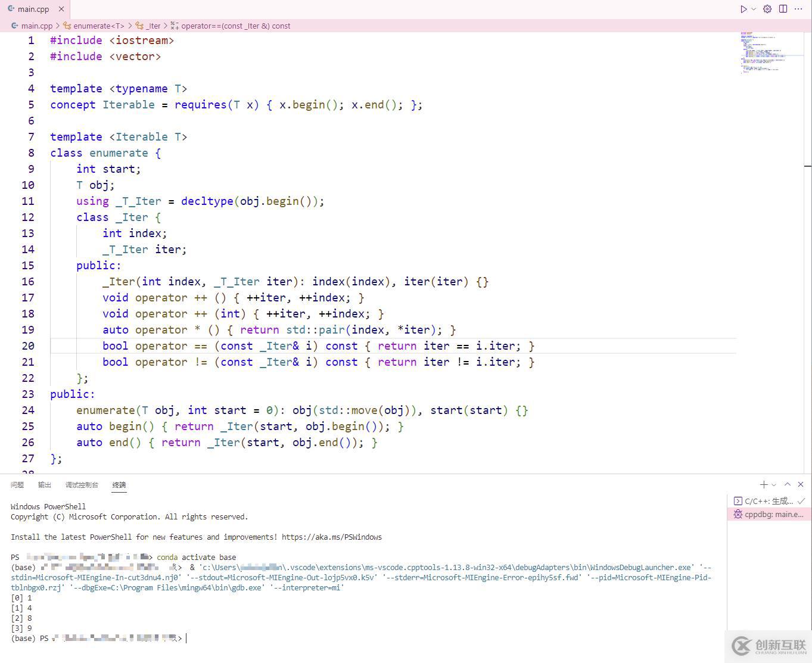Screen dimensions: 812x663
Task: Click the checkmark on the C/C++ task
Action: (x=801, y=501)
